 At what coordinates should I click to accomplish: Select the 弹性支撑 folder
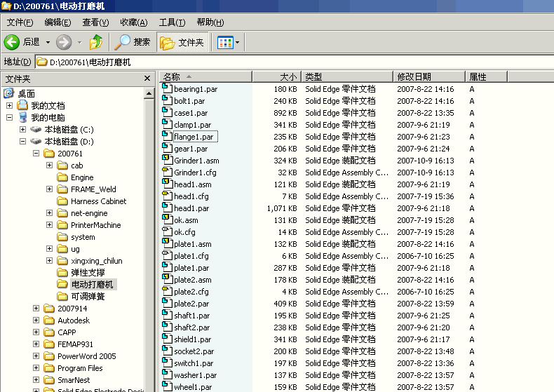[x=88, y=273]
